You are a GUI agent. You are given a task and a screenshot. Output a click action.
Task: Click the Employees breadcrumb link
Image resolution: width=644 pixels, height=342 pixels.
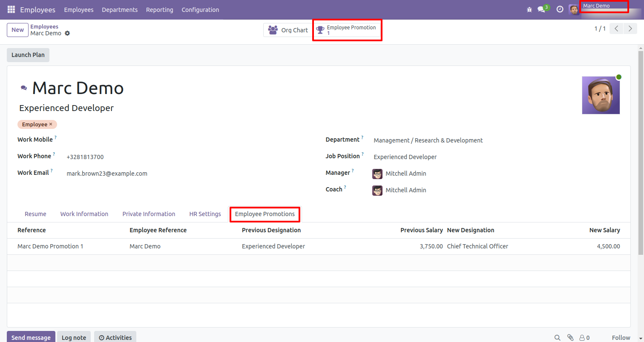point(44,26)
